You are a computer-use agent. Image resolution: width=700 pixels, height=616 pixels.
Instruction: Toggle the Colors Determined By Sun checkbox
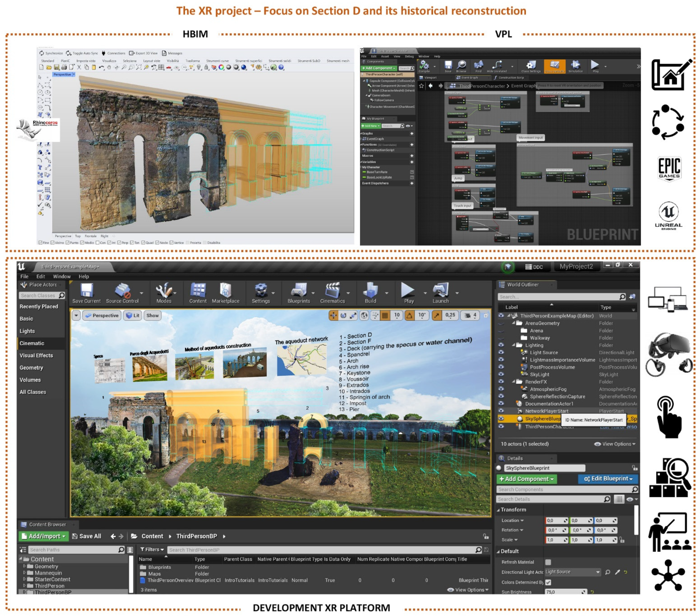coord(548,582)
